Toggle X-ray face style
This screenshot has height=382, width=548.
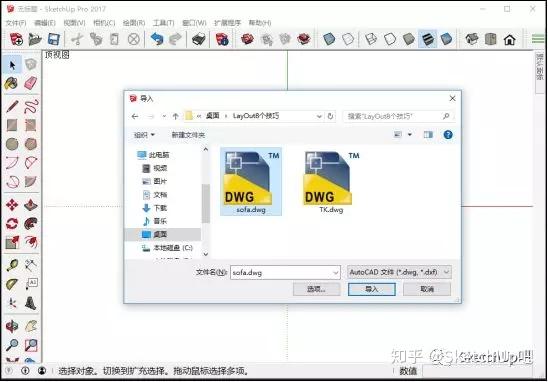(329, 39)
